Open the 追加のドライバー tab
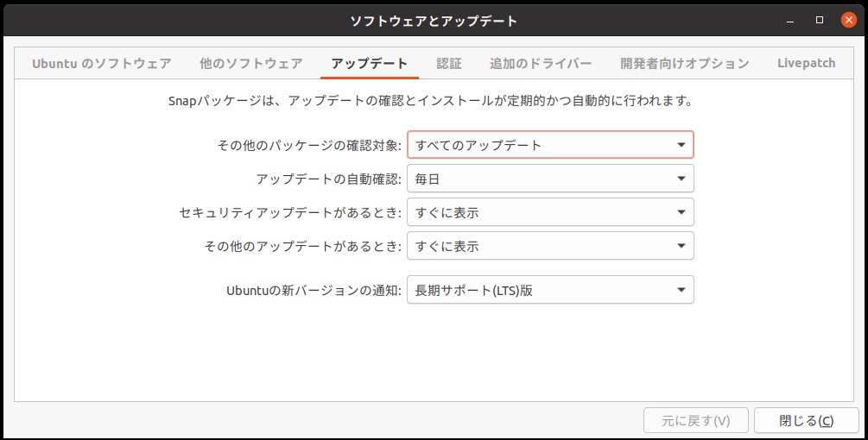The image size is (868, 440). (x=541, y=64)
